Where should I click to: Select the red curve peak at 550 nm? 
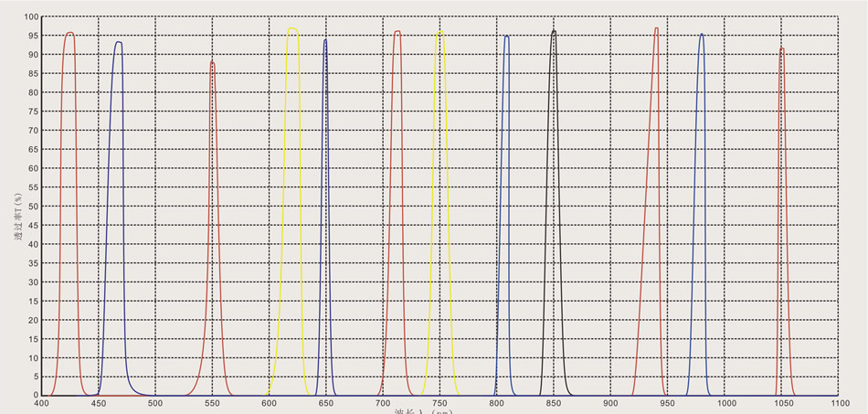[212, 62]
